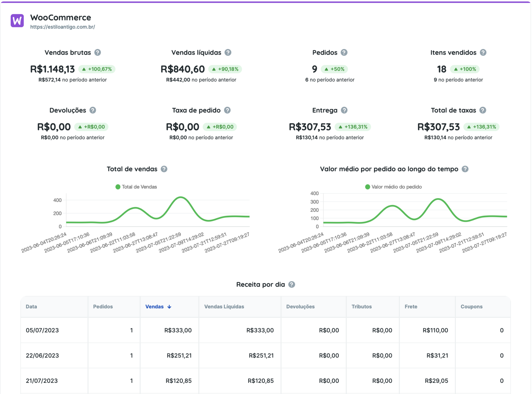This screenshot has height=394, width=532.
Task: Open the Taxa de pedido help tooltip
Action: tap(228, 110)
